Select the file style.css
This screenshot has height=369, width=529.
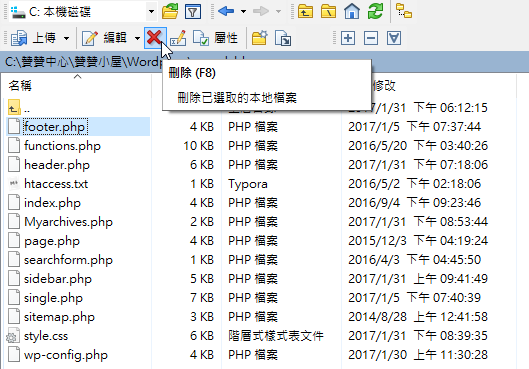[46, 336]
